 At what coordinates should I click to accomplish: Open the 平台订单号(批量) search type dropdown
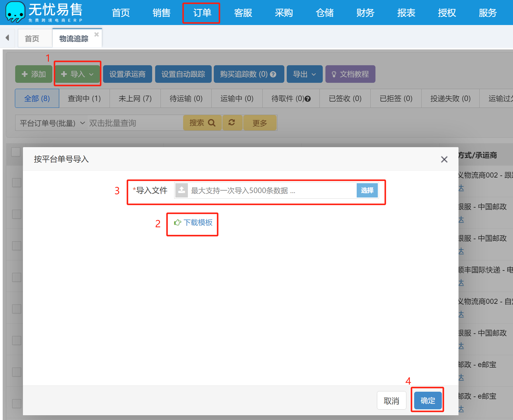(52, 123)
